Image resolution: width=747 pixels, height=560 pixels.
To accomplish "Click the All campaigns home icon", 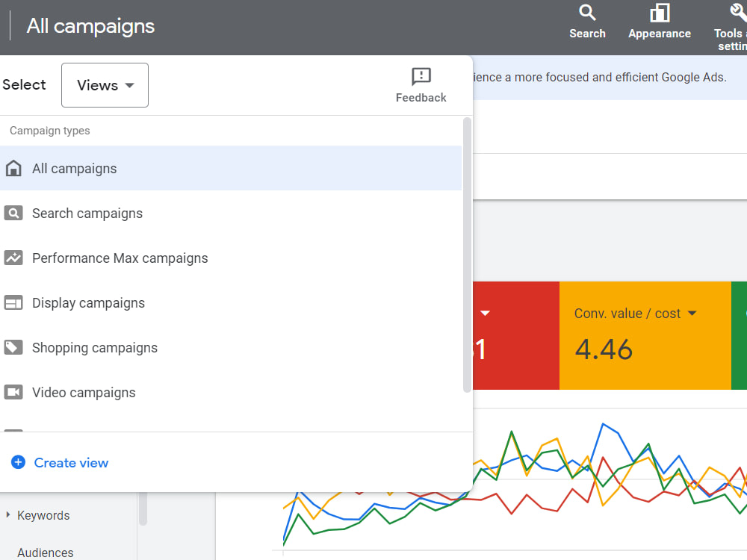I will (x=13, y=168).
